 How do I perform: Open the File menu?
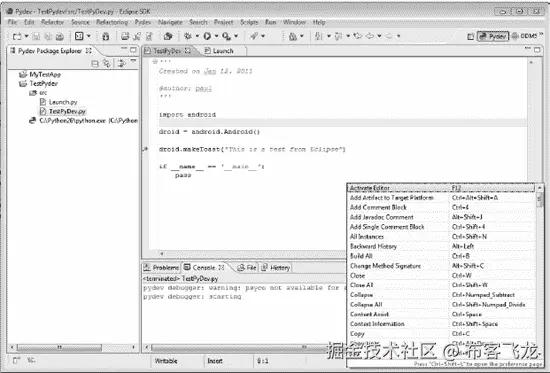tap(12, 22)
